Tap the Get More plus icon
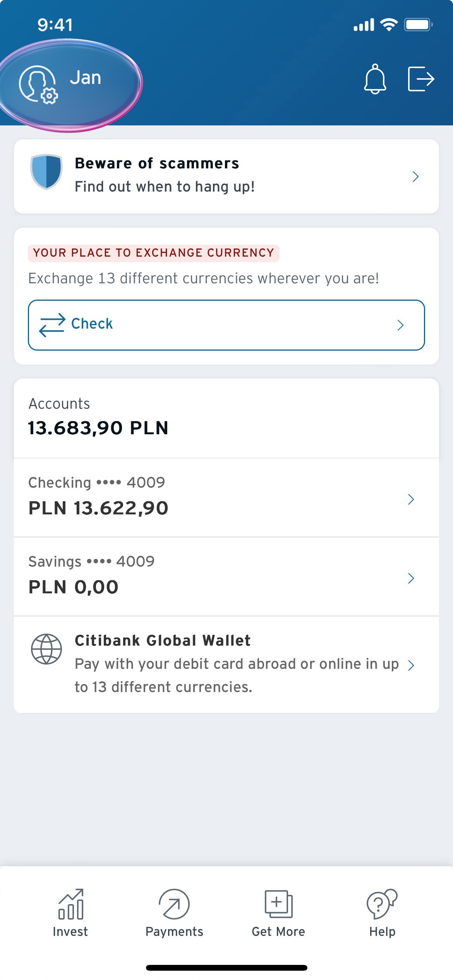The height and width of the screenshot is (980, 453). coord(278,904)
